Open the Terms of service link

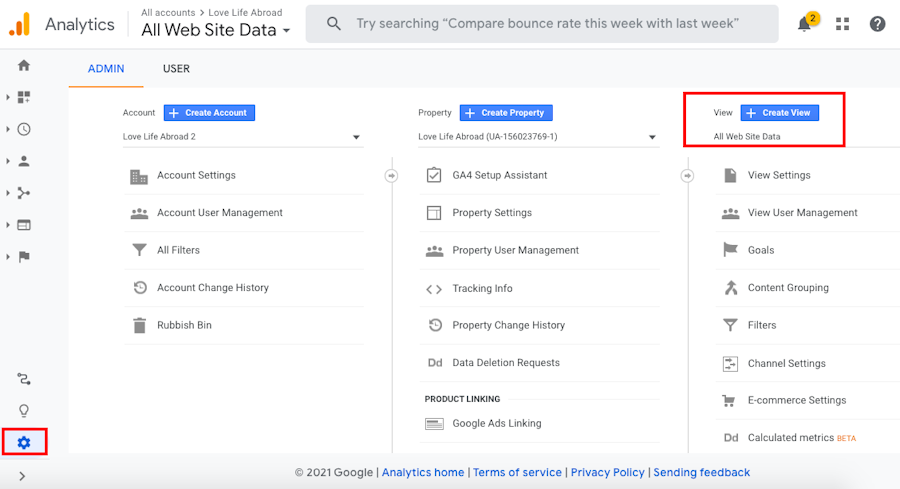(x=517, y=472)
